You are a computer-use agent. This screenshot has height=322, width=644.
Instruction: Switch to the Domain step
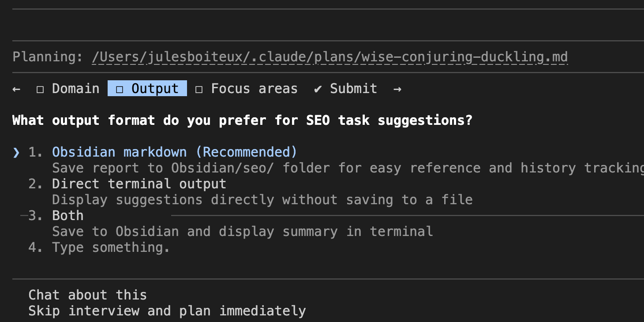pos(75,89)
